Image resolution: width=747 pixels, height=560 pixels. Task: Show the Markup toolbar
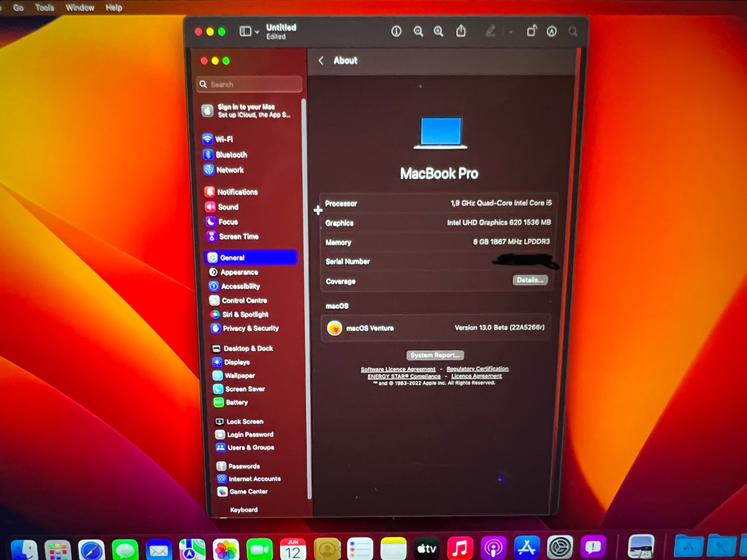(551, 32)
